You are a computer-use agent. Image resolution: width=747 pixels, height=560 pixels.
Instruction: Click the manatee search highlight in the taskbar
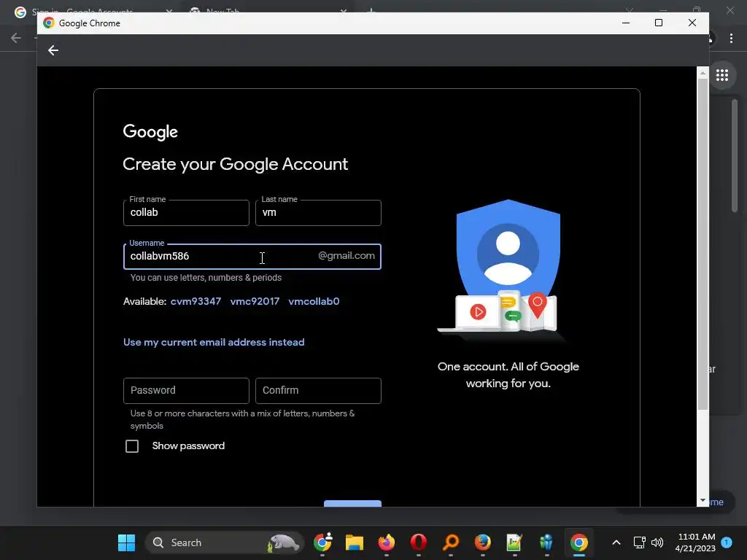284,542
